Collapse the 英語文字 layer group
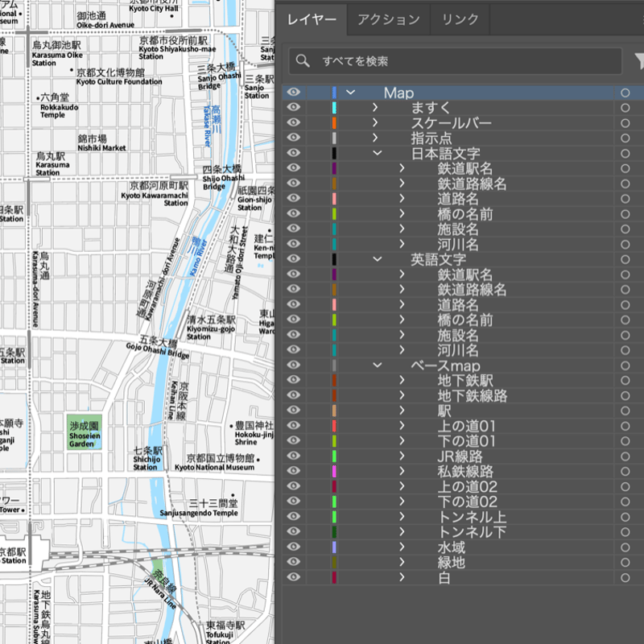This screenshot has width=644, height=644. pos(377,259)
